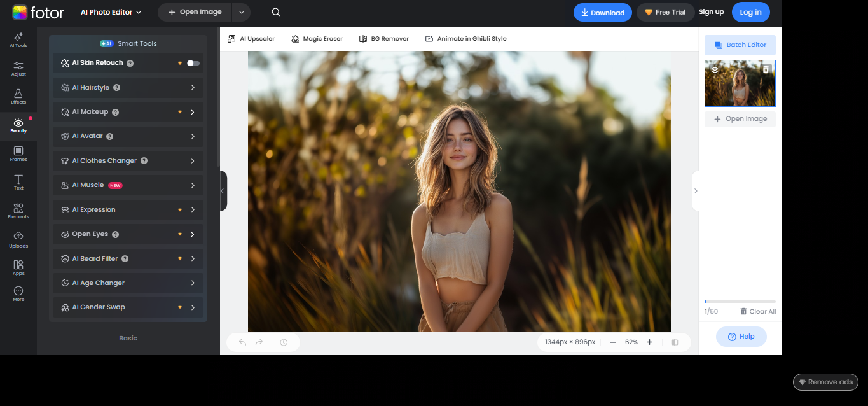The height and width of the screenshot is (406, 868).
Task: Open the BG Remover tab
Action: (x=384, y=38)
